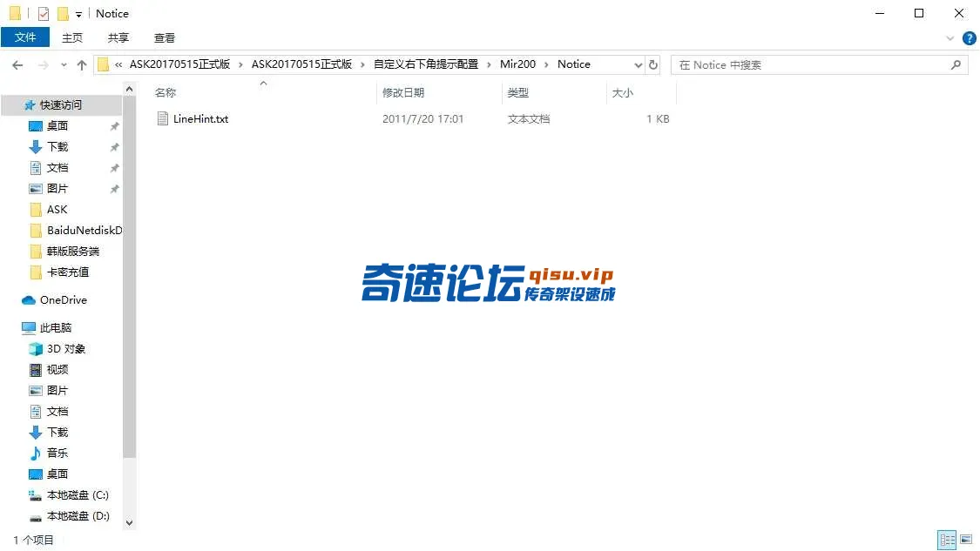The width and height of the screenshot is (980, 551).
Task: Expand the ribbon with the chevron
Action: tap(950, 38)
